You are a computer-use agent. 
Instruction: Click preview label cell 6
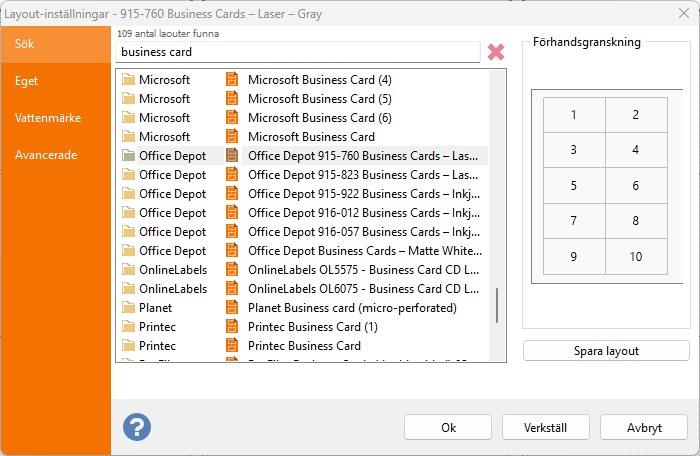point(636,185)
